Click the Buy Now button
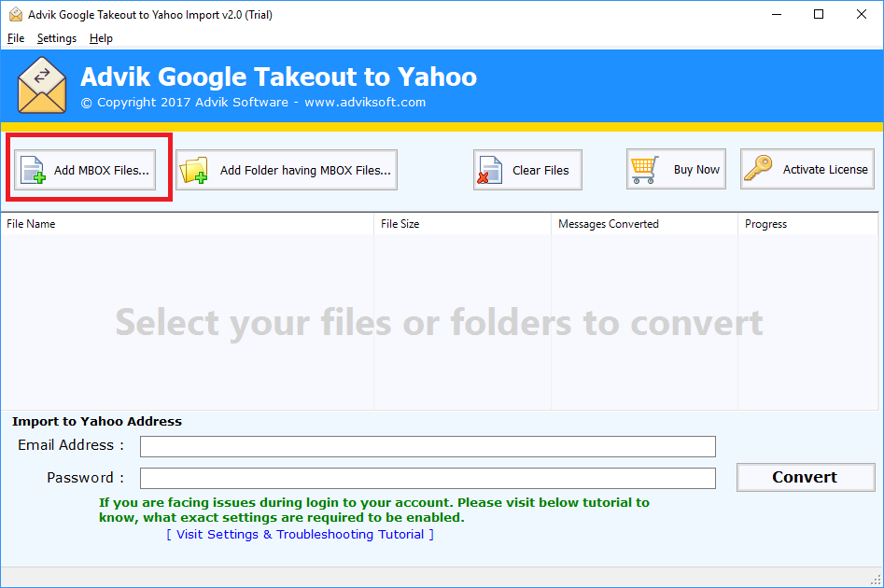This screenshot has height=588, width=884. 676,169
